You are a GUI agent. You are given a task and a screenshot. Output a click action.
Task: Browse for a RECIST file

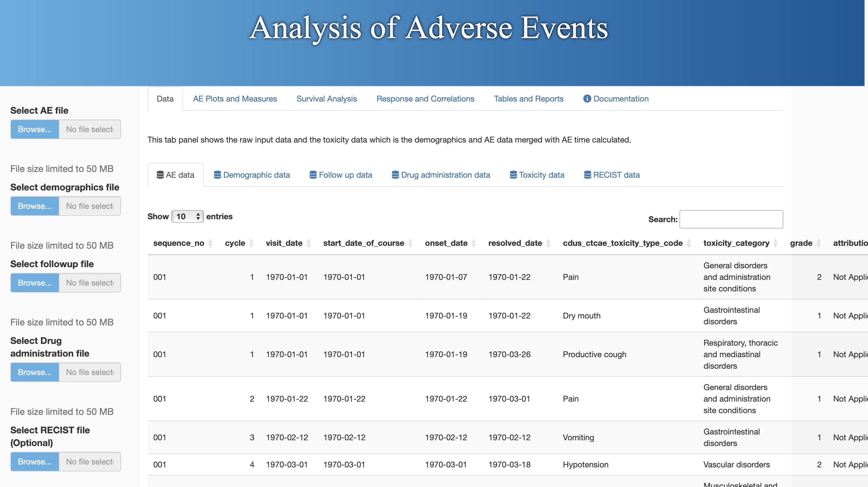click(35, 462)
